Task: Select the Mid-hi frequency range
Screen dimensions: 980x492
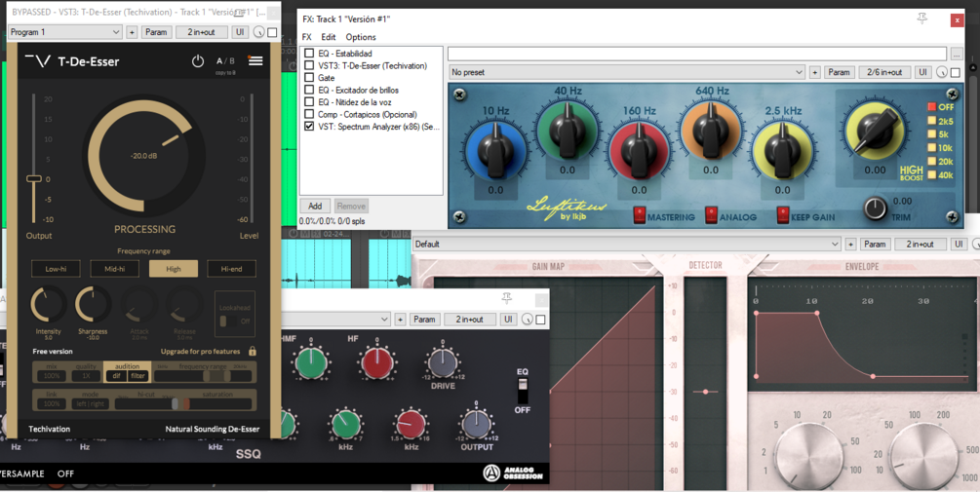Action: pos(114,269)
